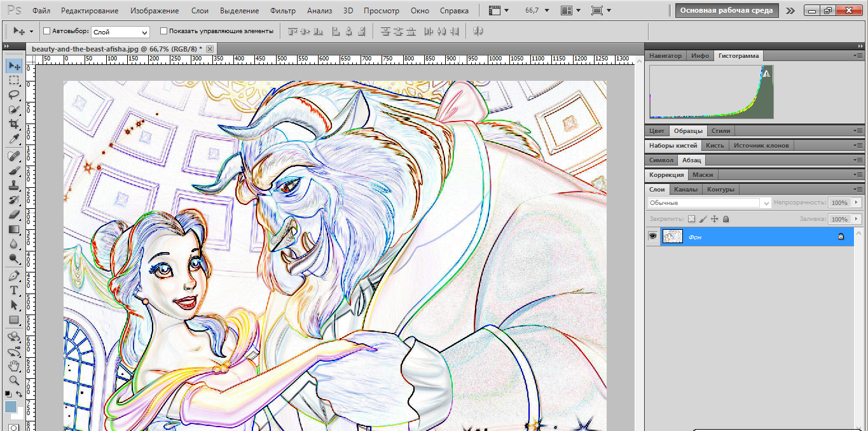Viewport: 868px width, 431px height.
Task: Select the Eyedropper tool
Action: [14, 139]
